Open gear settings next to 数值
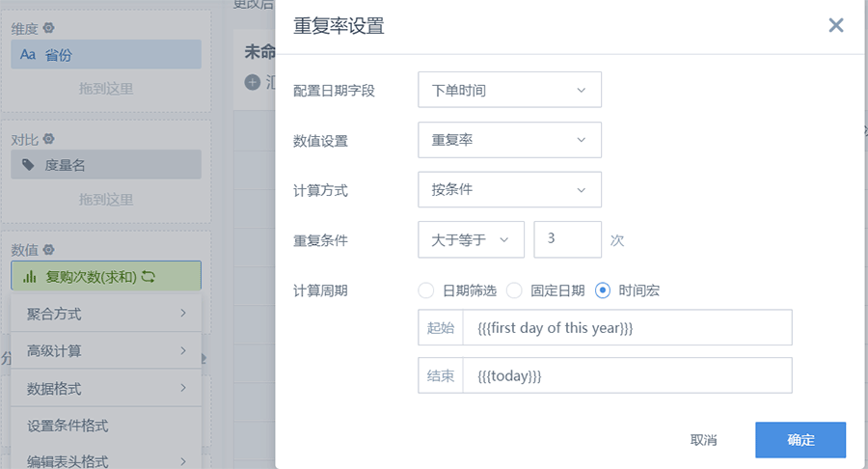Image resolution: width=868 pixels, height=469 pixels. pyautogui.click(x=49, y=250)
